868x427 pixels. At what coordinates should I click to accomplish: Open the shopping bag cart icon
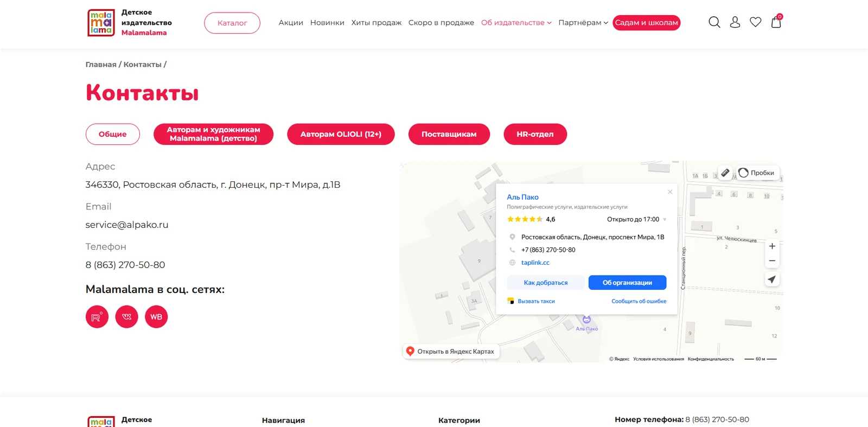776,21
